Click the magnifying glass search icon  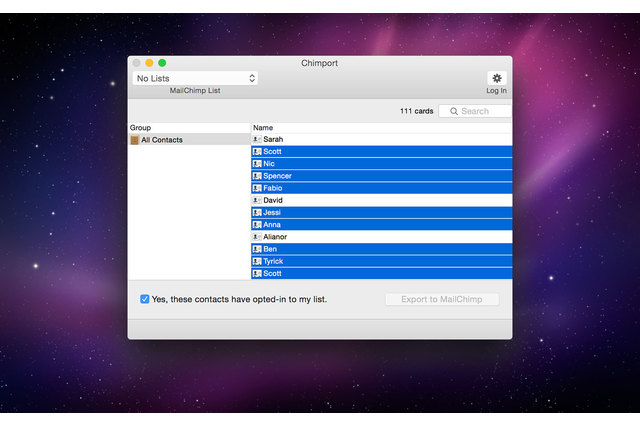coord(453,111)
